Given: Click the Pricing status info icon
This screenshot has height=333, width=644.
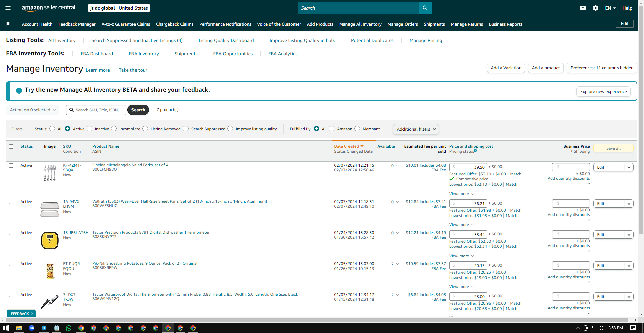Looking at the screenshot, I should pos(475,151).
